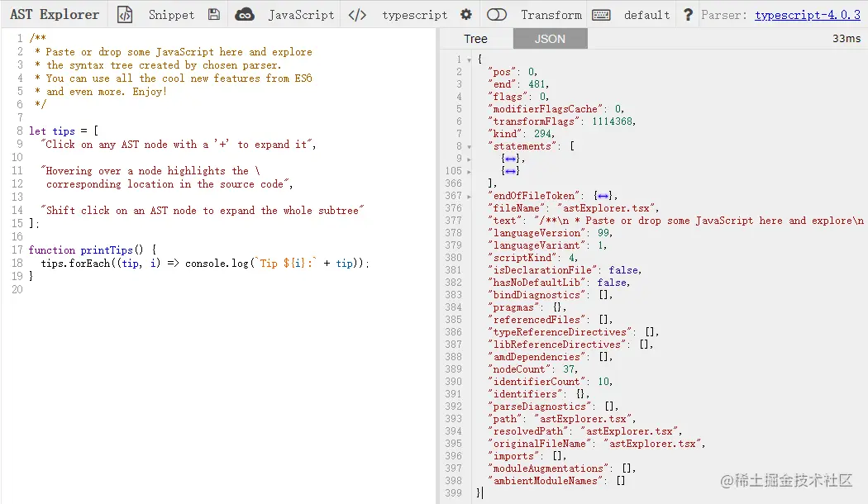868x504 pixels.
Task: Click the comment 'Enjoy!' line
Action: pyautogui.click(x=100, y=91)
